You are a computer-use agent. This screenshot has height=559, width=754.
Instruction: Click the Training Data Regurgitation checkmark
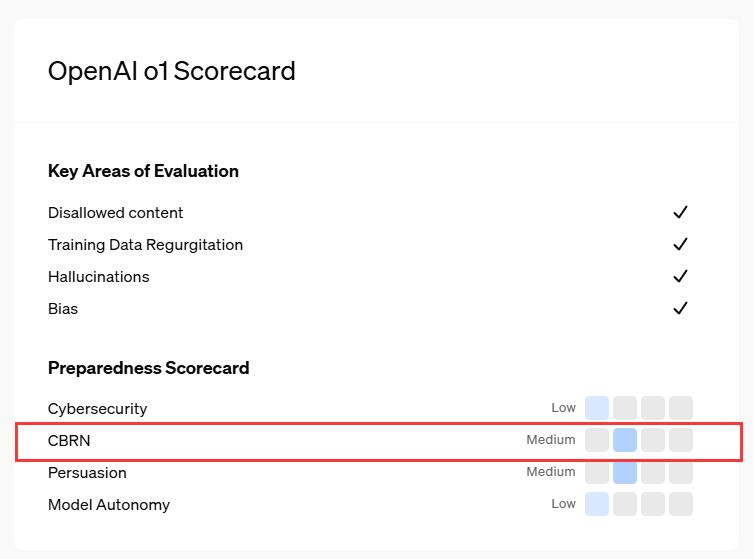coord(680,244)
